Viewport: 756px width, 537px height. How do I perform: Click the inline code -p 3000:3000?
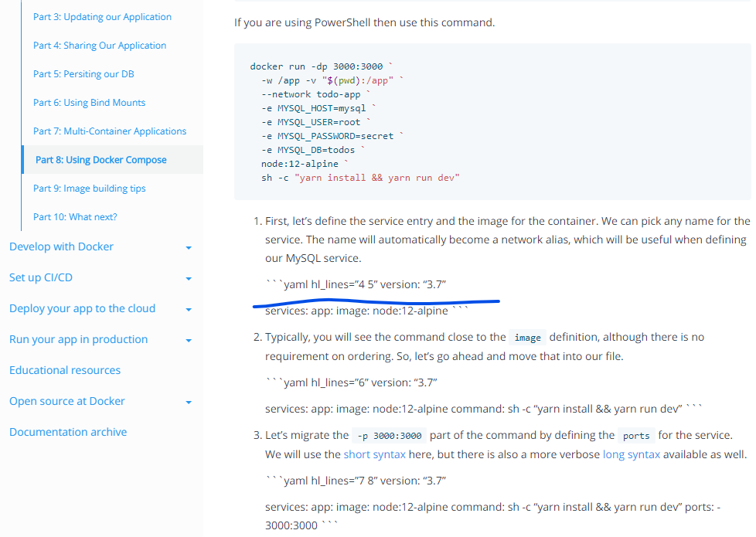(x=389, y=436)
